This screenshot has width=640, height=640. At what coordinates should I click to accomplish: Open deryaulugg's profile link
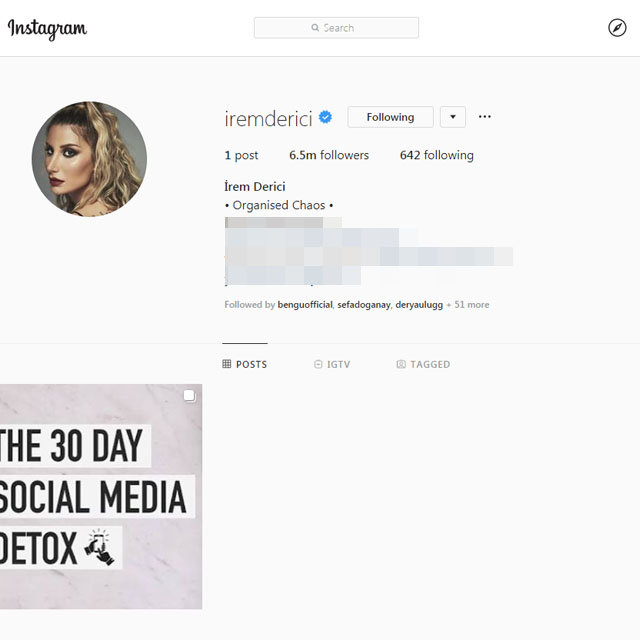[419, 305]
